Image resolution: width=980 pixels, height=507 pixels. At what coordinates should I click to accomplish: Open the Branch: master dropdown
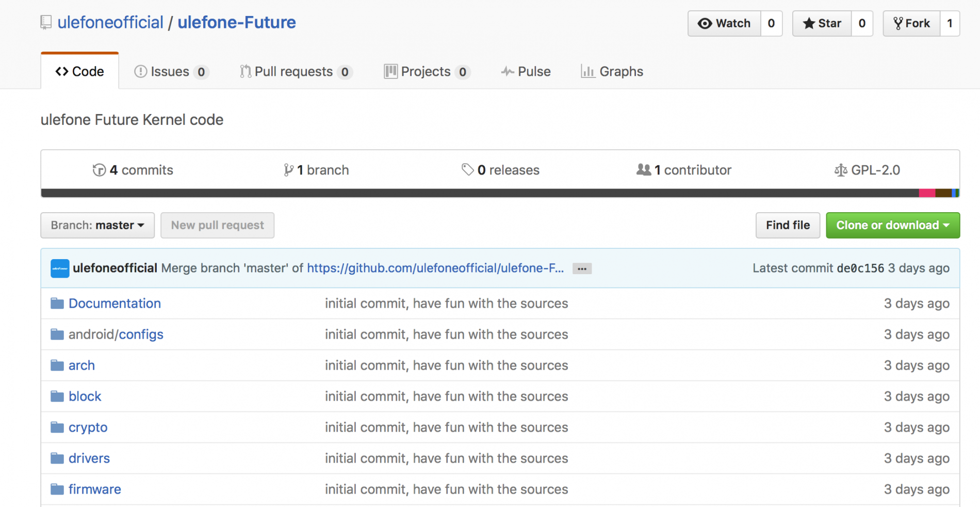[x=97, y=225]
